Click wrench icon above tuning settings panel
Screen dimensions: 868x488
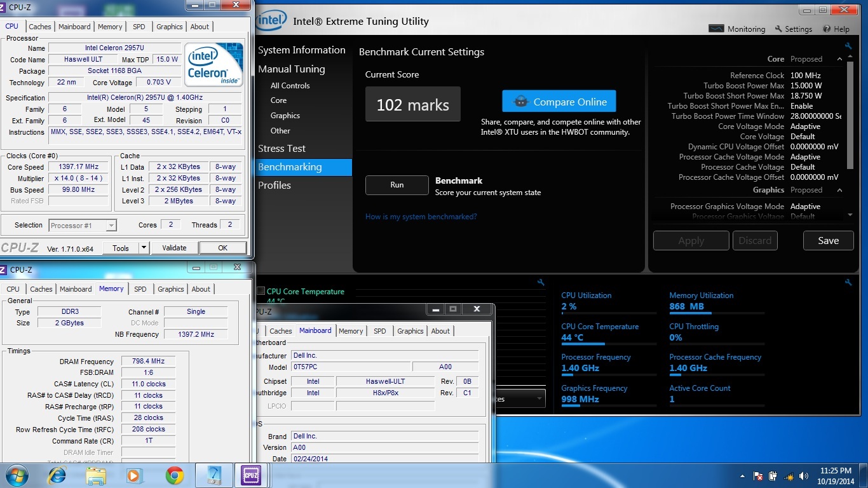848,46
